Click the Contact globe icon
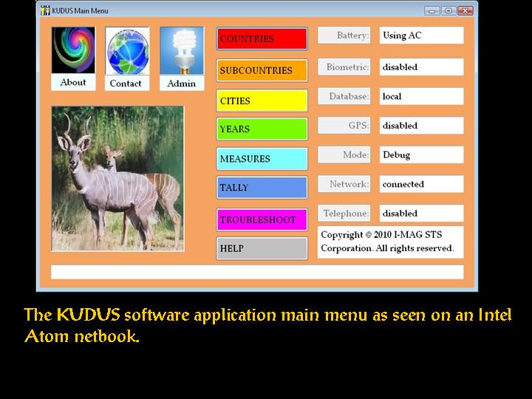This screenshot has height=399, width=532. click(127, 51)
